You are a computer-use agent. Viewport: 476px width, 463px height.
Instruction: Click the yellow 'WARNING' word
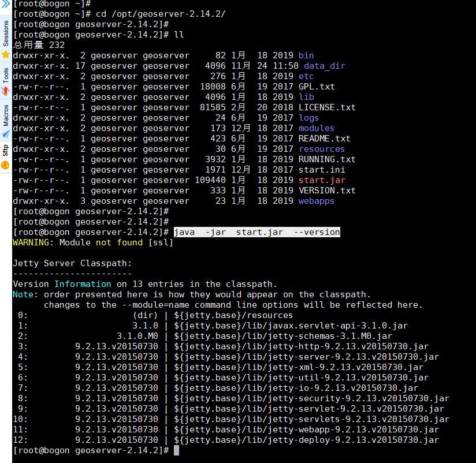click(31, 242)
